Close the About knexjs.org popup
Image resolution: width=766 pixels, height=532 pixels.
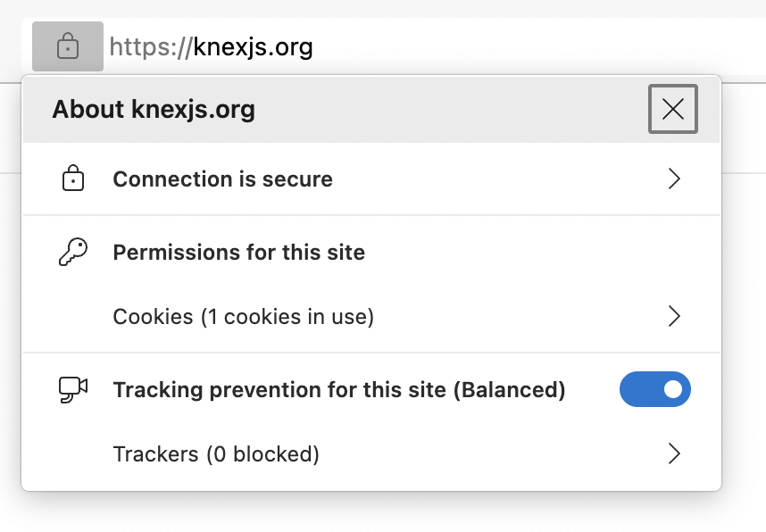tap(672, 109)
